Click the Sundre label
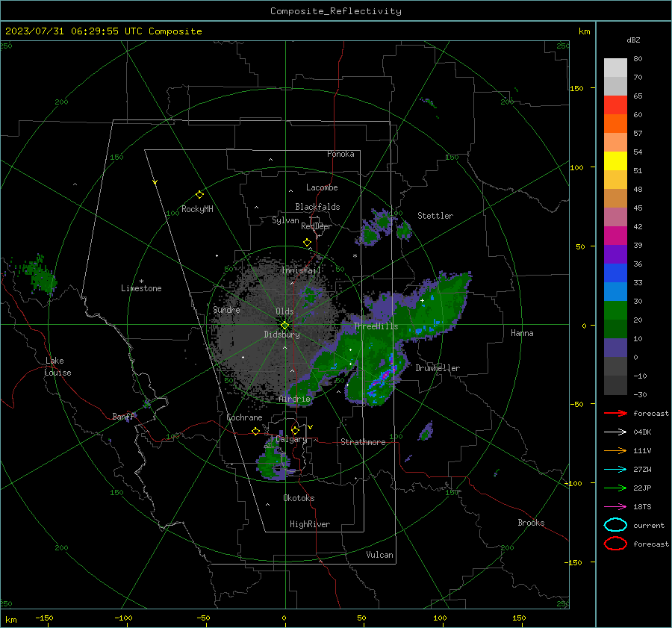Image resolution: width=672 pixels, height=628 pixels. 226,310
